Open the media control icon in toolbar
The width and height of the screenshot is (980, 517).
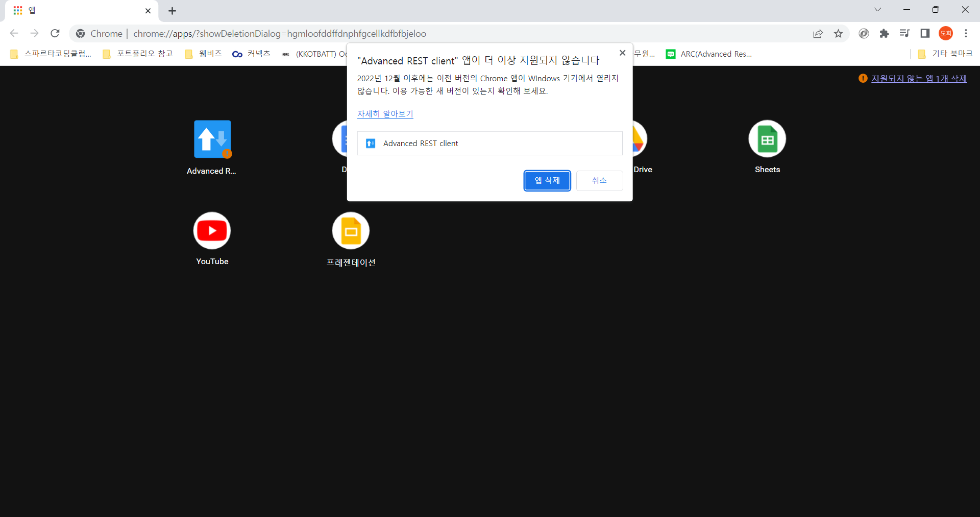(904, 33)
